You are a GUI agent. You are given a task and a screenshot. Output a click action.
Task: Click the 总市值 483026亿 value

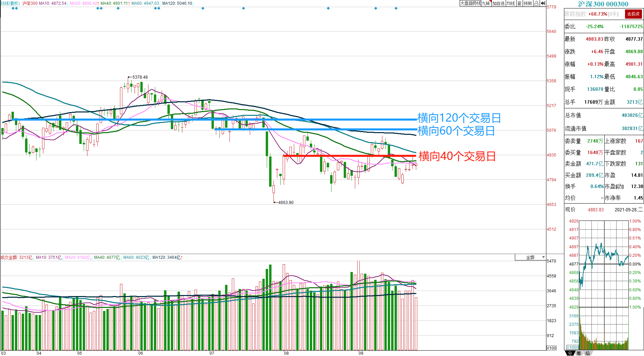tap(632, 115)
